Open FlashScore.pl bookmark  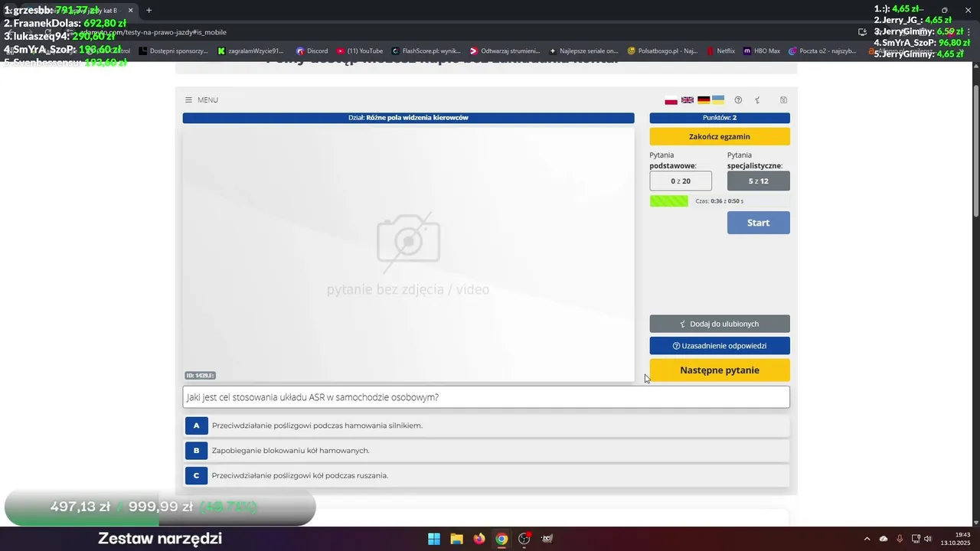coord(426,51)
